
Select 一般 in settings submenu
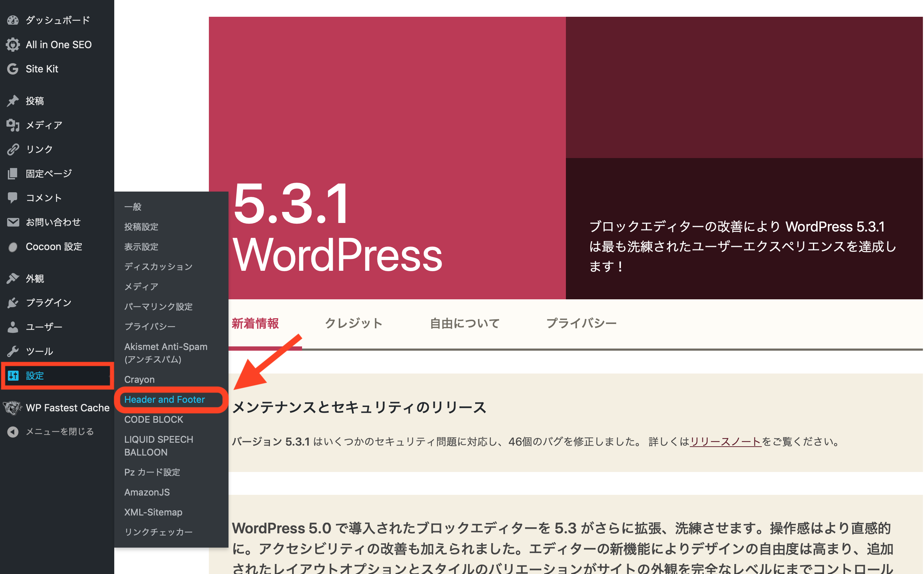133,207
